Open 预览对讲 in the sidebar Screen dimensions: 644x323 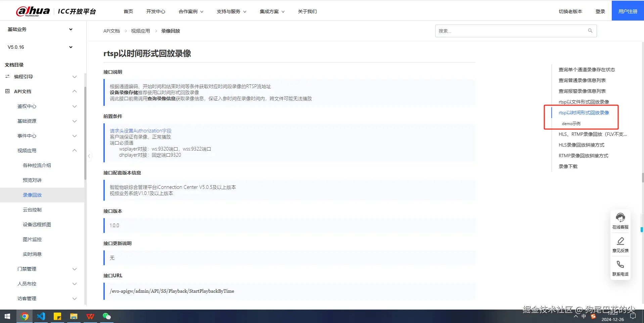[x=32, y=180]
